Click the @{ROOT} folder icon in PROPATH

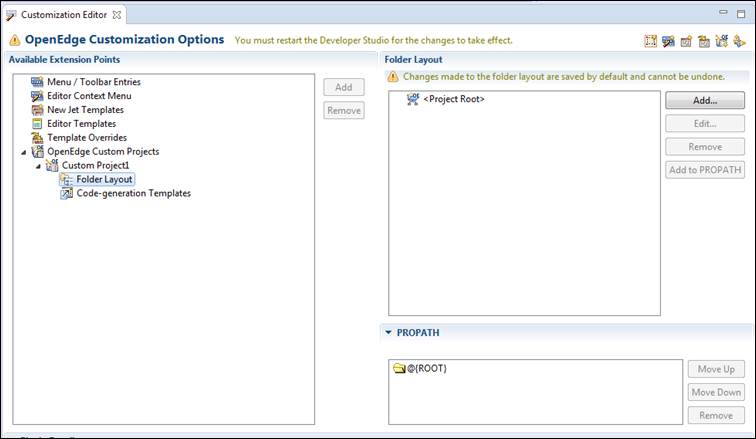pos(399,368)
